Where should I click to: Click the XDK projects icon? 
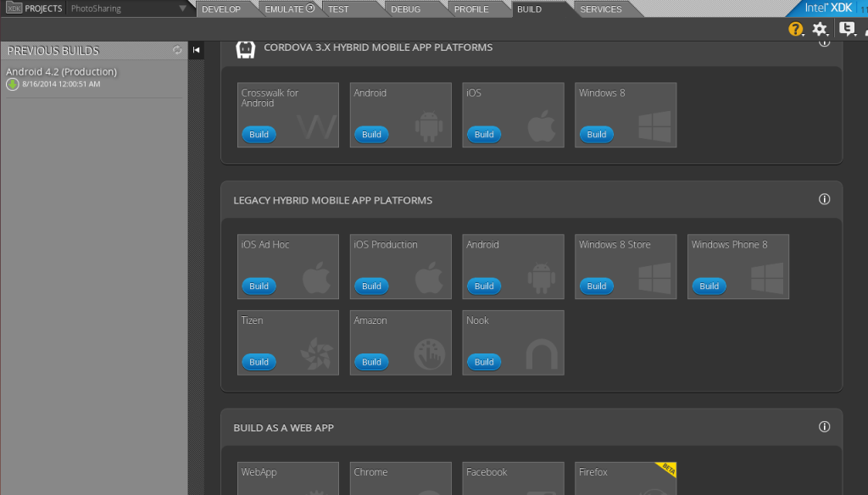coord(14,8)
